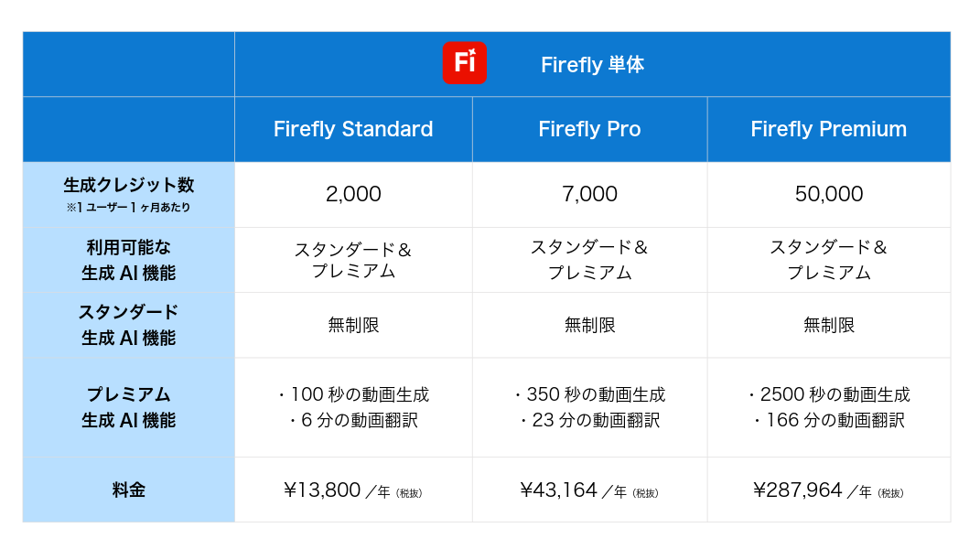
Task: Click スタンダード&プレミアム under Firefly Standard
Action: coord(353,260)
